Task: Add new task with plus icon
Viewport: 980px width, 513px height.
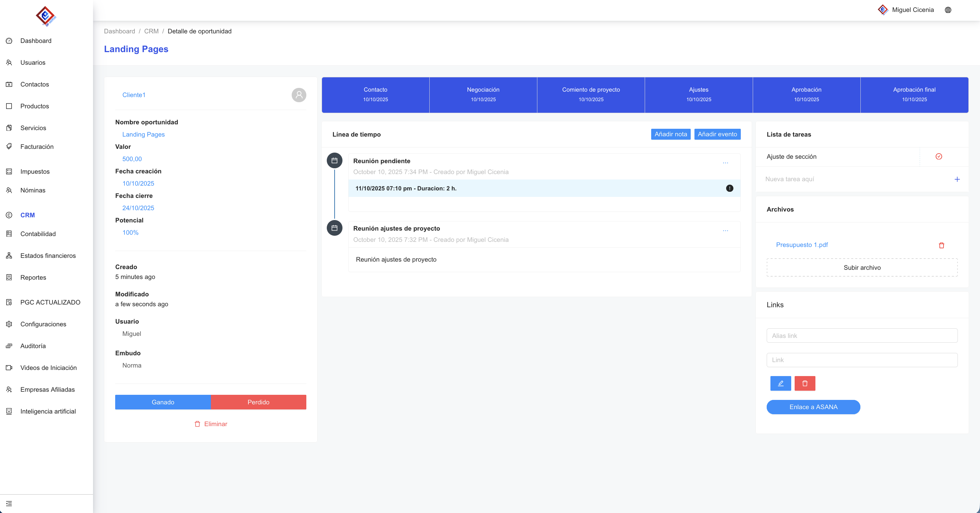Action: click(957, 179)
